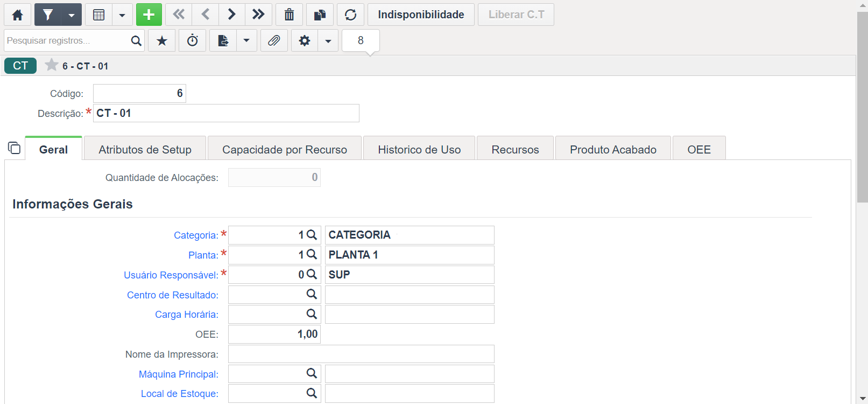The width and height of the screenshot is (868, 404).
Task: Click the PLANTA 1 description field
Action: point(410,255)
